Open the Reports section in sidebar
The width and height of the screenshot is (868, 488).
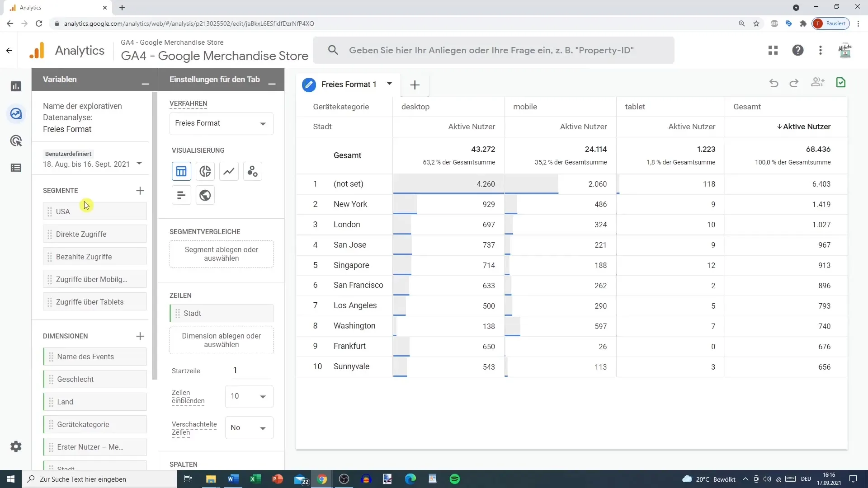[16, 86]
